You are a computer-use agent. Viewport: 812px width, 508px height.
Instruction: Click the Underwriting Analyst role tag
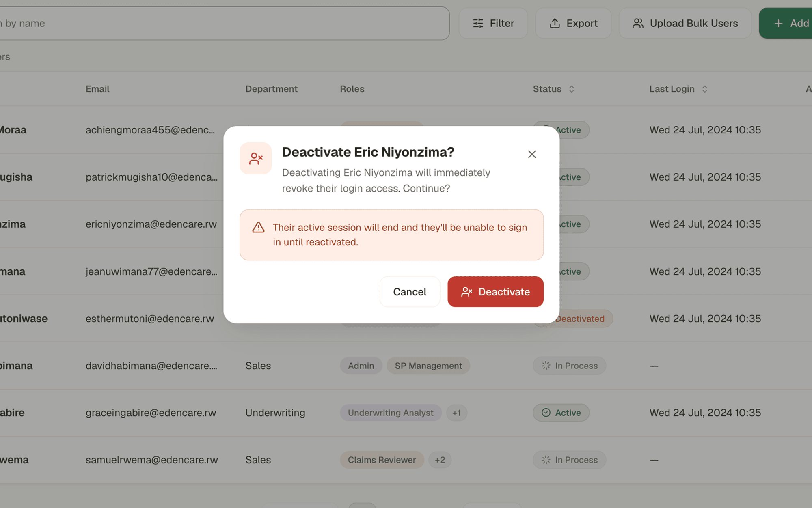[x=391, y=413]
